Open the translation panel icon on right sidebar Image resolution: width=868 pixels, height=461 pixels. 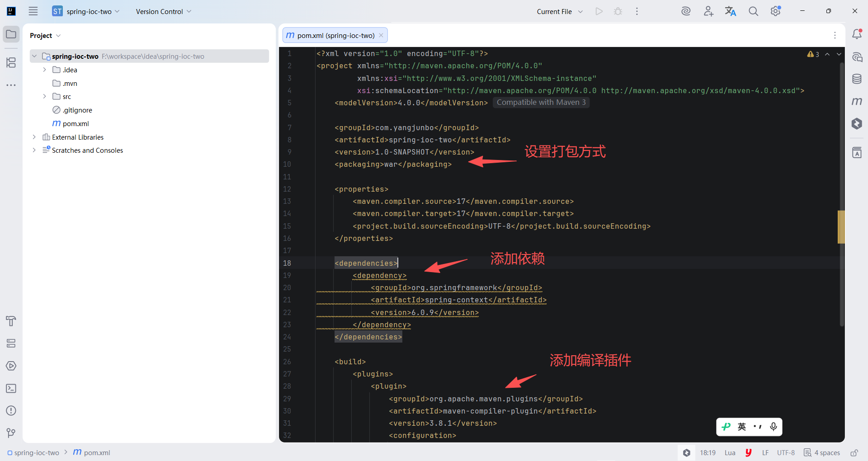857,153
